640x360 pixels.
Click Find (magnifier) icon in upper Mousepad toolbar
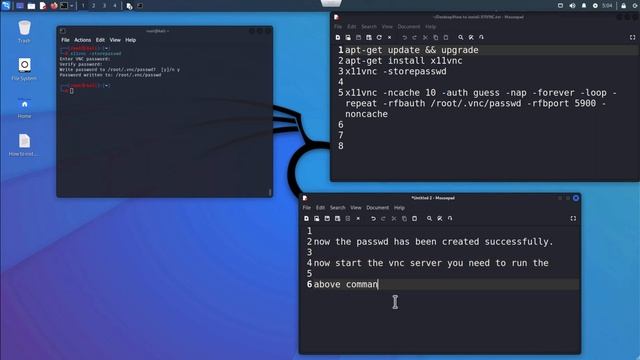tap(460, 37)
